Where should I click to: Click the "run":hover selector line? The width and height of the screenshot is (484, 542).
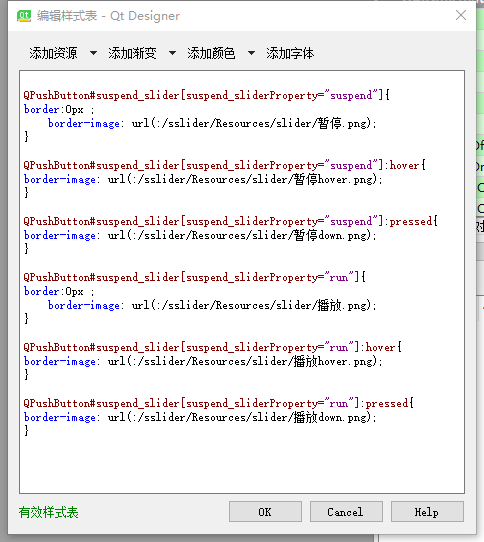click(x=212, y=347)
